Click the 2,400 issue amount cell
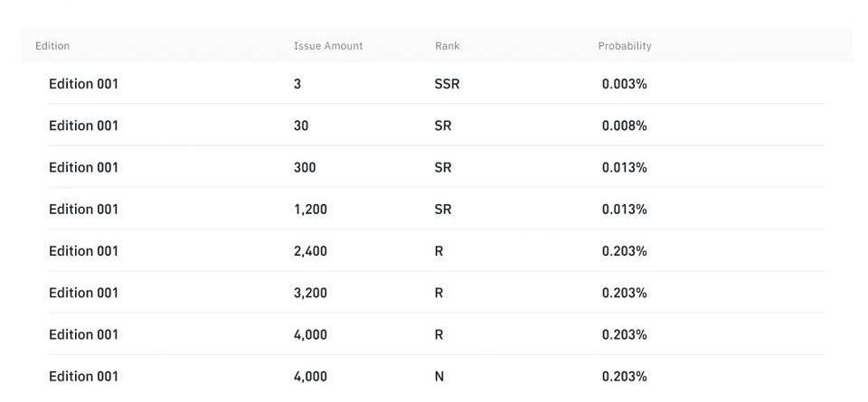 tap(310, 251)
